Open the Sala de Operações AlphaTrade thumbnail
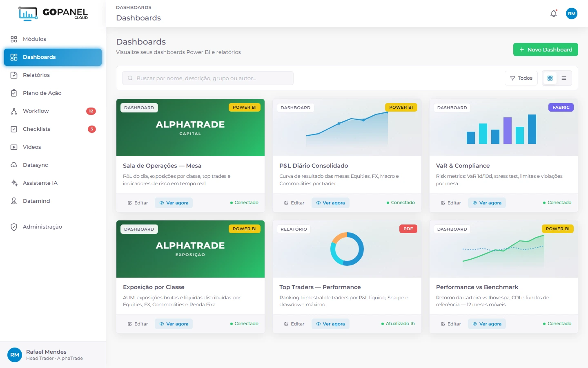 click(190, 128)
